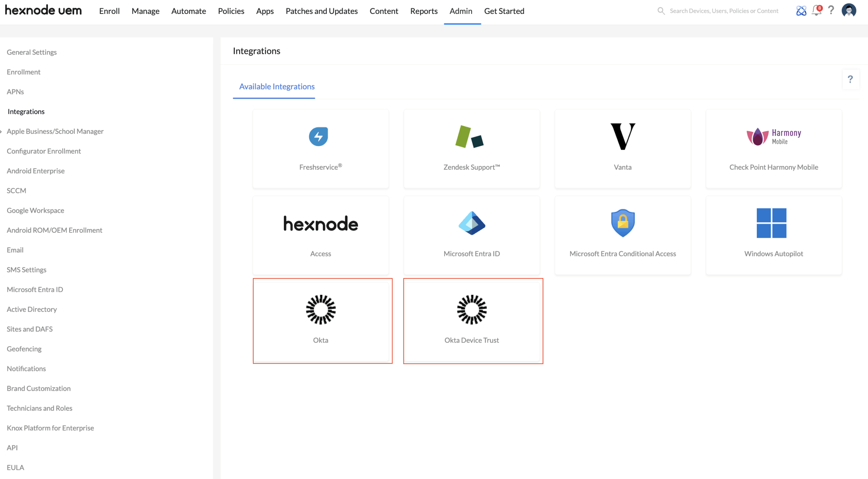Viewport: 868px width, 479px height.
Task: Go to Patches and Updates menu
Action: click(321, 11)
